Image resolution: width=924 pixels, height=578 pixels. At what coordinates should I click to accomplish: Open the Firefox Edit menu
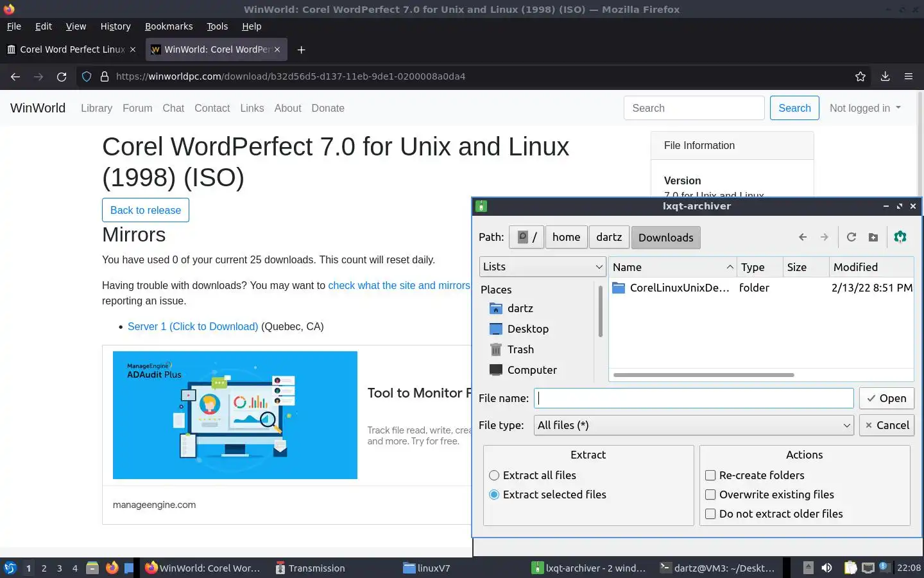pyautogui.click(x=44, y=26)
